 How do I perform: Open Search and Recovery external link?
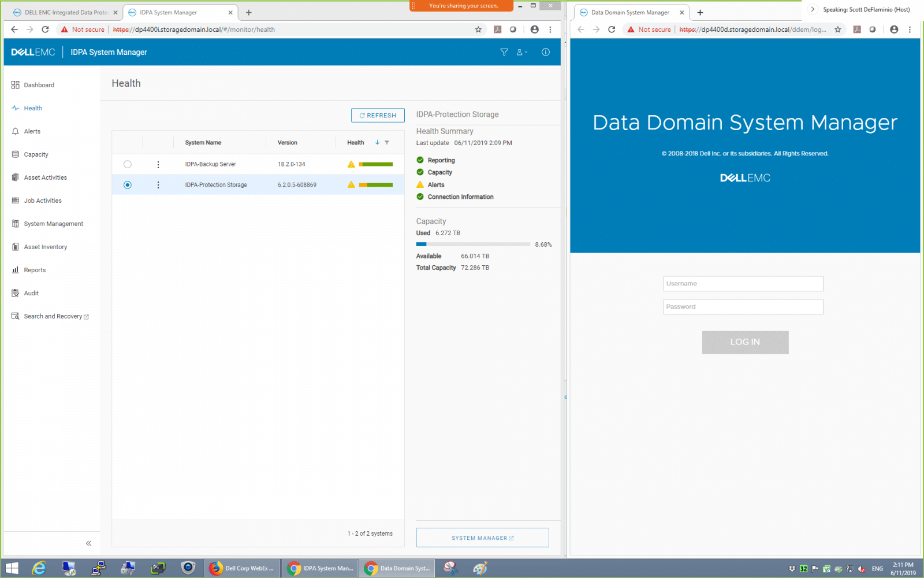tap(50, 316)
